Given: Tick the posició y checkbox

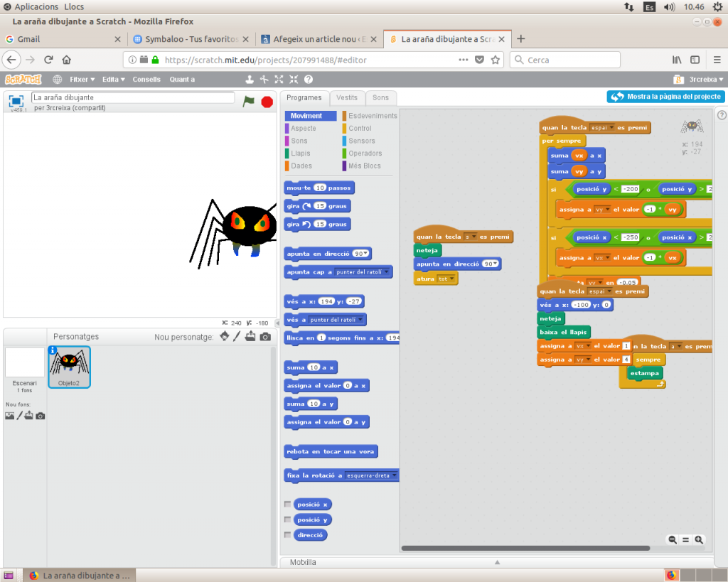Looking at the screenshot, I should tap(287, 519).
